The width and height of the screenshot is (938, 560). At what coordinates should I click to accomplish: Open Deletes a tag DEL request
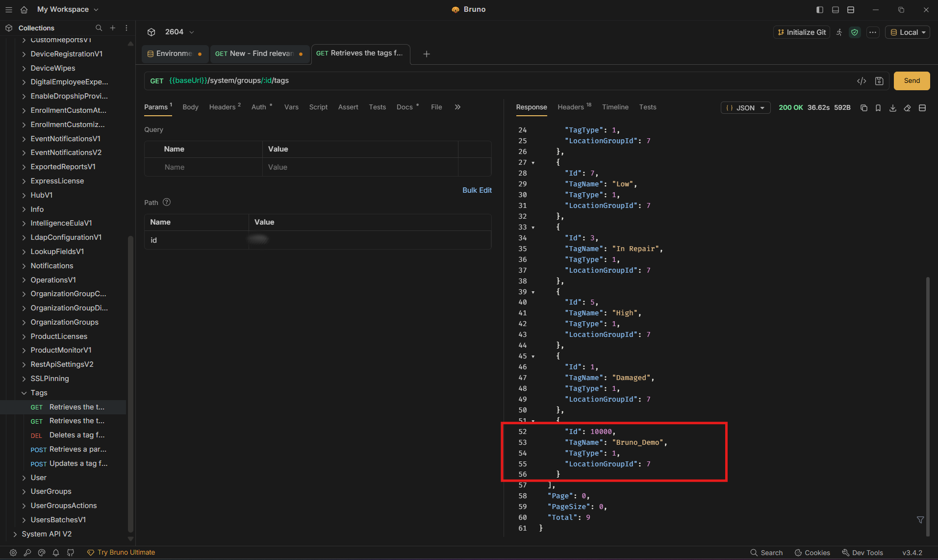68,435
